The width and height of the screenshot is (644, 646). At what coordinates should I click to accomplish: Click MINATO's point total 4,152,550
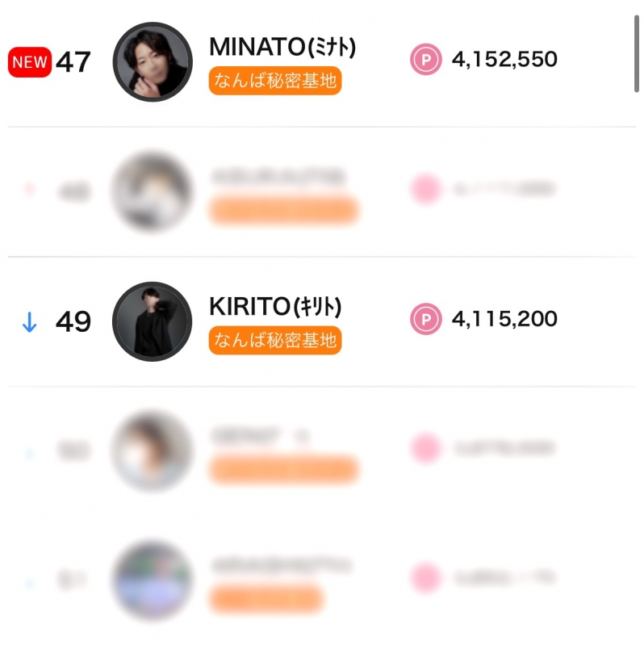click(504, 60)
